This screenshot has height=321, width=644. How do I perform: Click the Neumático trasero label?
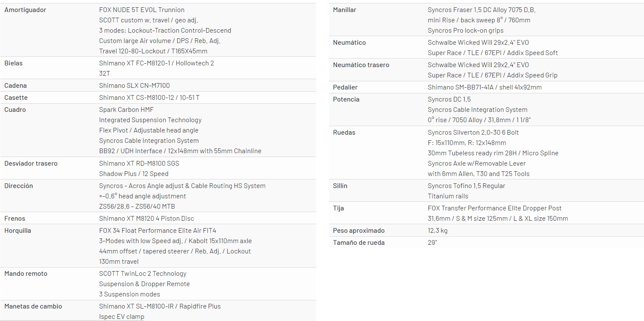pyautogui.click(x=361, y=65)
